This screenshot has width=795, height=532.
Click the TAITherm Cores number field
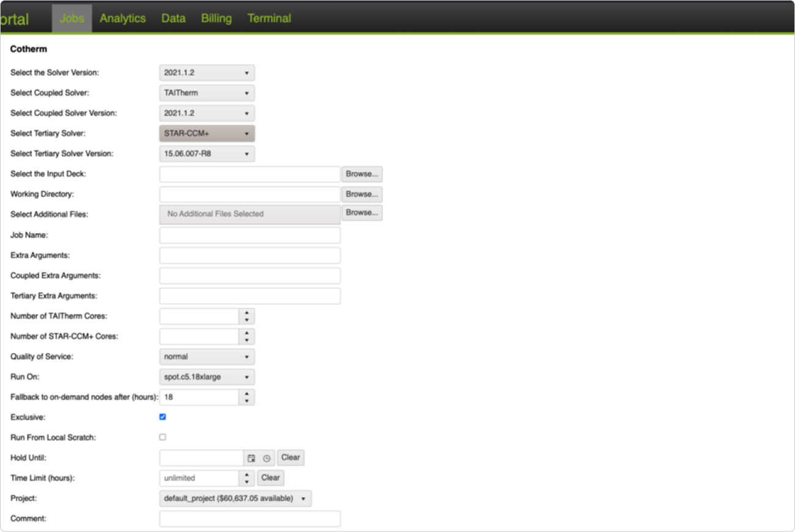(199, 317)
